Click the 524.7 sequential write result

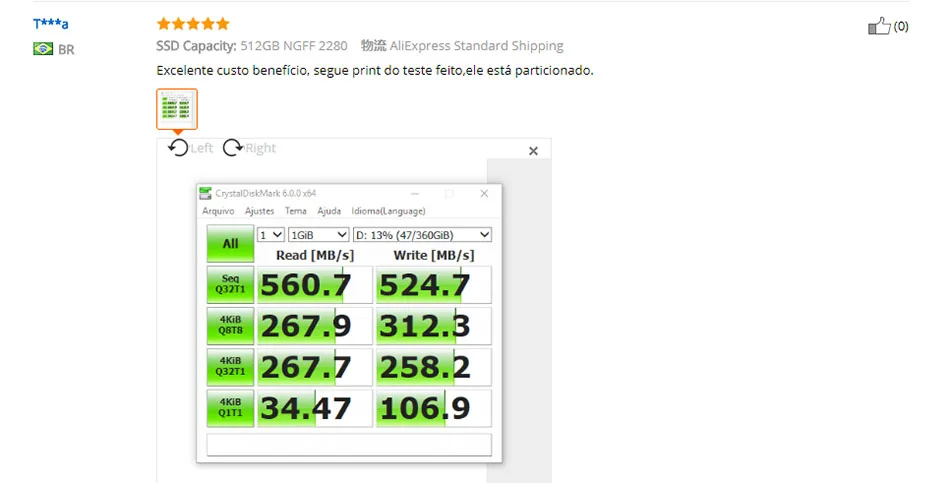(x=434, y=285)
